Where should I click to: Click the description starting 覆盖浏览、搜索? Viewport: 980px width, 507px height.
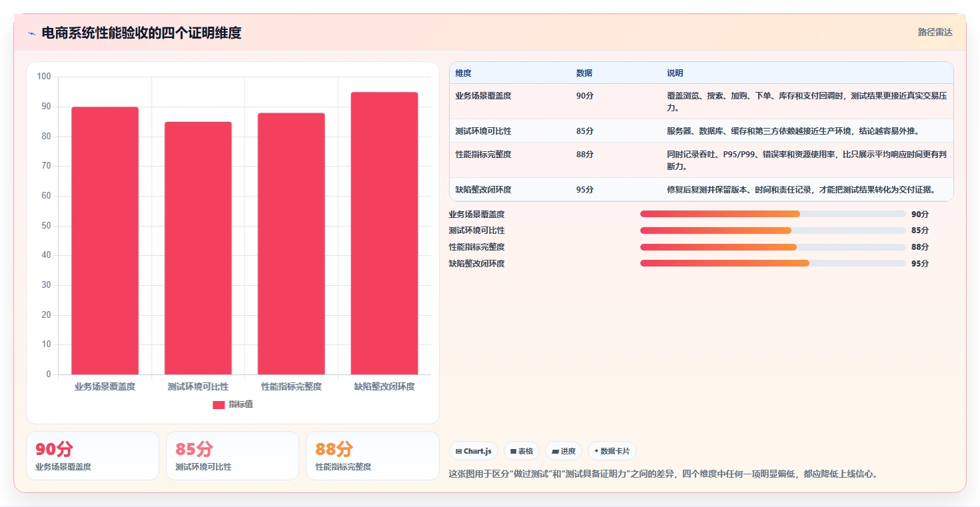pos(806,101)
